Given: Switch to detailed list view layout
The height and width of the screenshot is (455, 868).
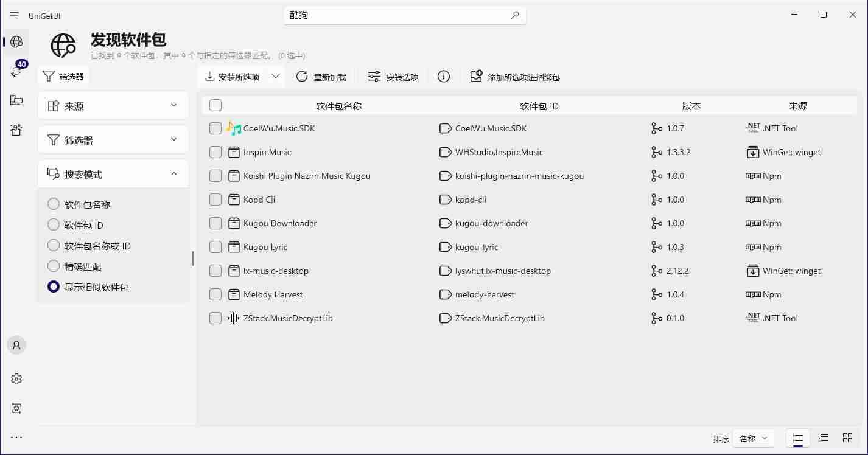Looking at the screenshot, I should tap(823, 438).
